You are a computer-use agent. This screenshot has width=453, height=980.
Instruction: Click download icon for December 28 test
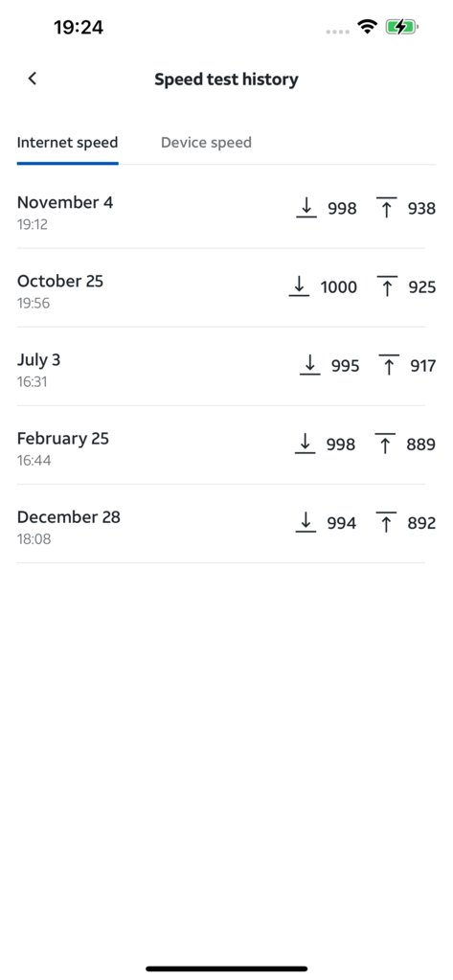[x=306, y=522]
